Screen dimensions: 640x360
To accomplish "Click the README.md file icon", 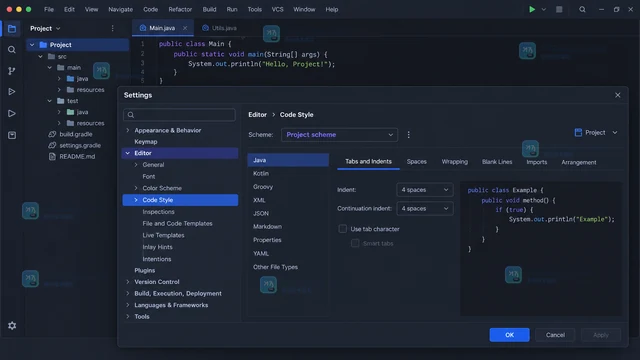I will 52,156.
